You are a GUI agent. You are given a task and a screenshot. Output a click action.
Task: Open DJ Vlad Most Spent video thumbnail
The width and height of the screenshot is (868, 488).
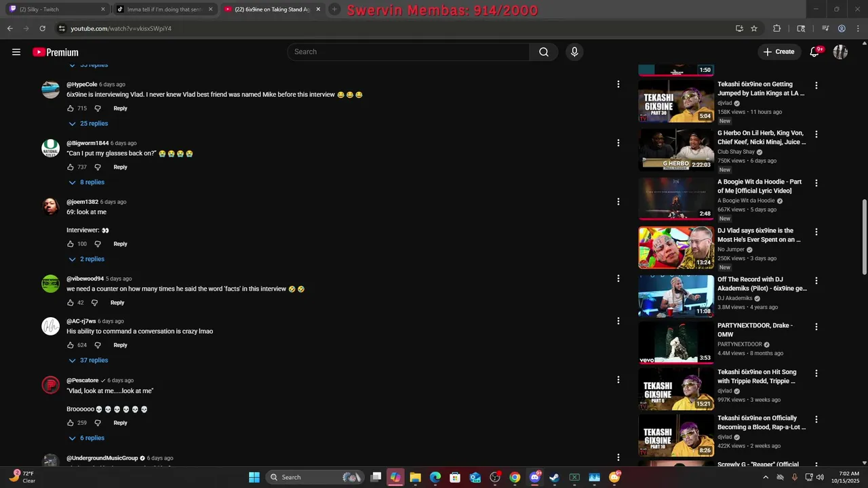(x=676, y=247)
